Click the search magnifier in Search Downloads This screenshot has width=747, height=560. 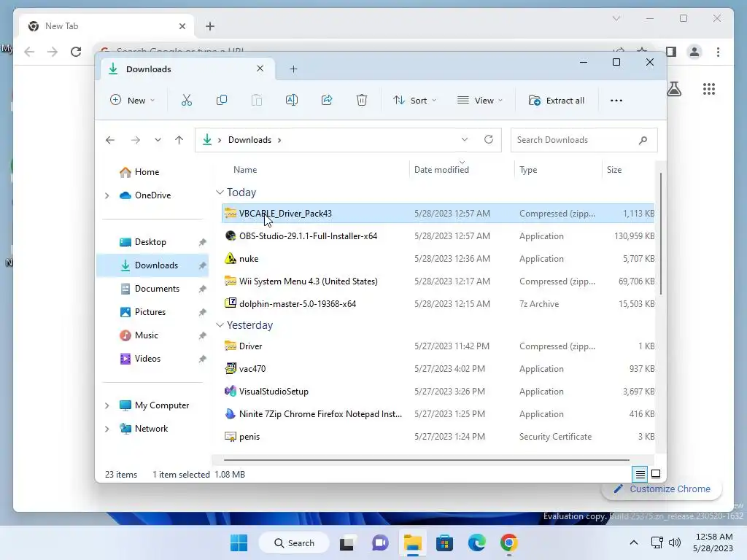[x=643, y=140]
